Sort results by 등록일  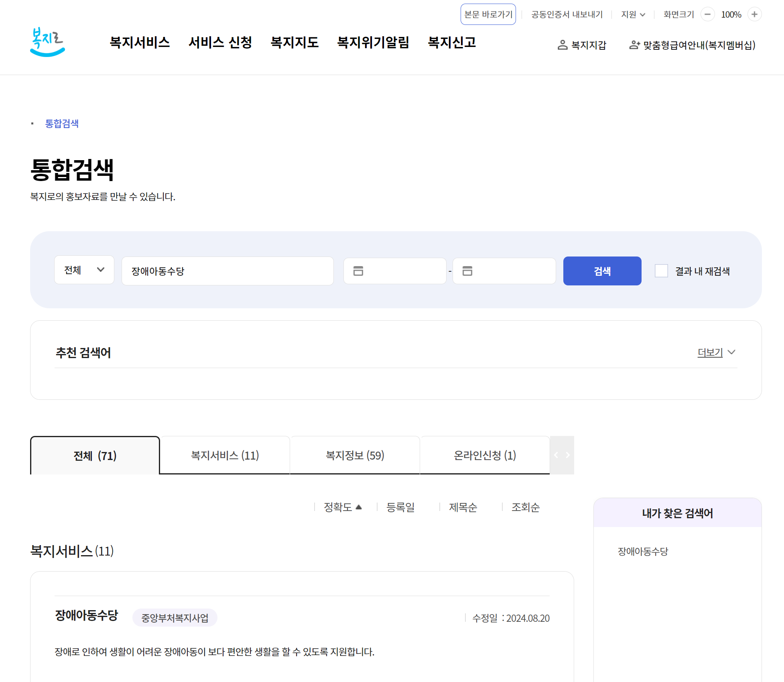click(400, 507)
